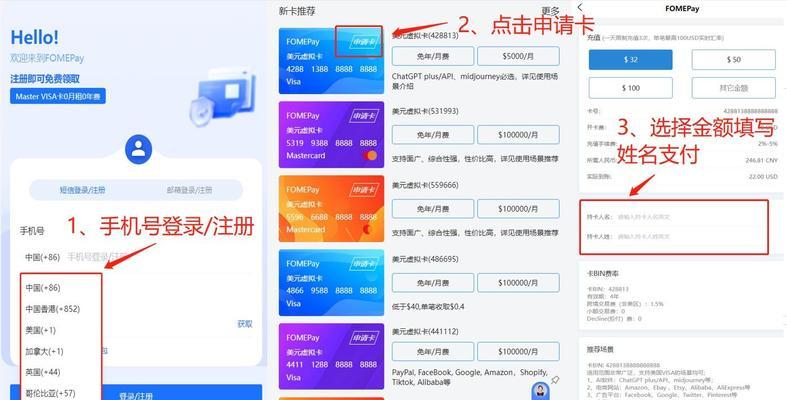Choose 中国(+86) from the country list
The image size is (787, 400).
click(43, 288)
